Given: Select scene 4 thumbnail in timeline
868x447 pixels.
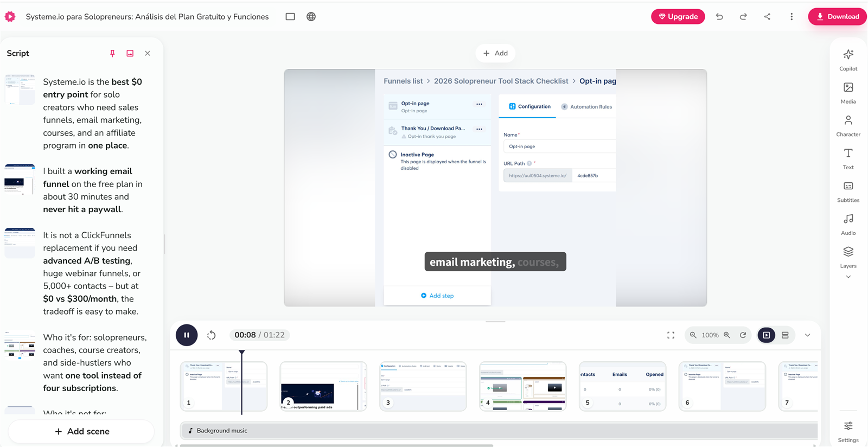Looking at the screenshot, I should pyautogui.click(x=523, y=386).
